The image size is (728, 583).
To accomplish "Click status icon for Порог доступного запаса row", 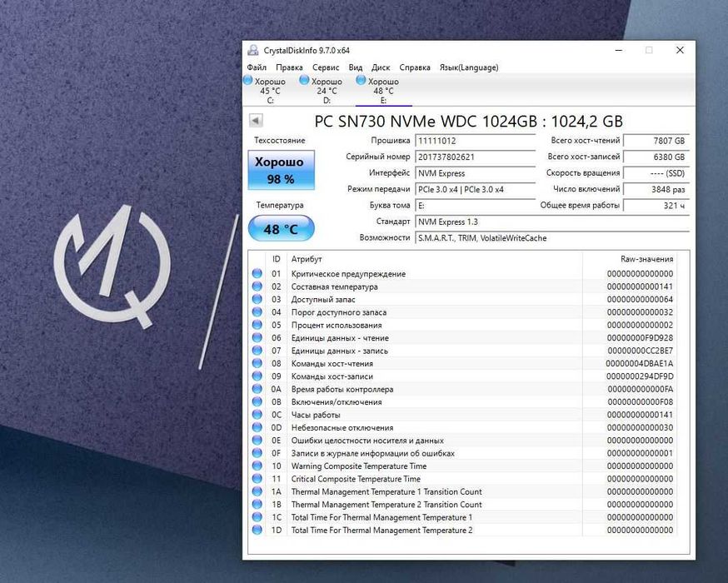I will click(x=257, y=312).
